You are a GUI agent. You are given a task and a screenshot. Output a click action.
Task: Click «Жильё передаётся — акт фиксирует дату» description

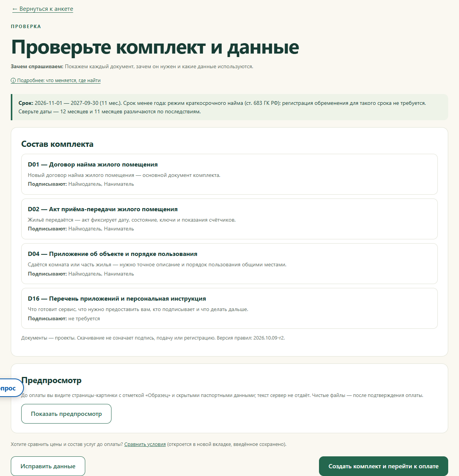pyautogui.click(x=132, y=220)
